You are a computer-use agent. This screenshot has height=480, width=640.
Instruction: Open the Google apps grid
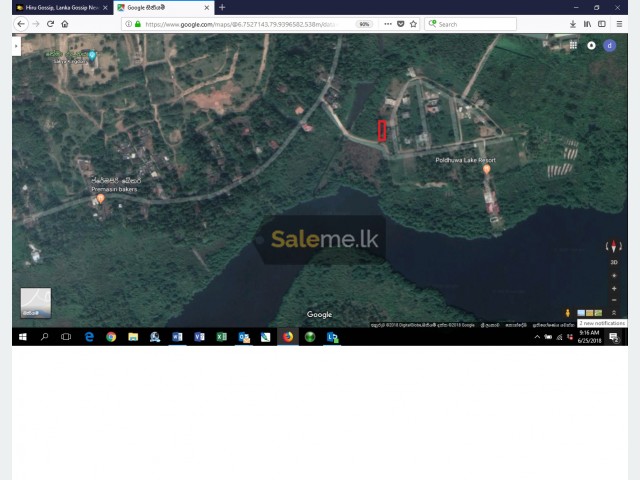[573, 45]
